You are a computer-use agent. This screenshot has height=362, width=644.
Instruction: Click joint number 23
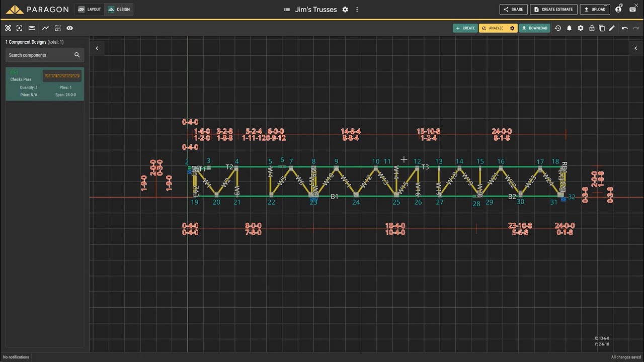click(x=313, y=202)
